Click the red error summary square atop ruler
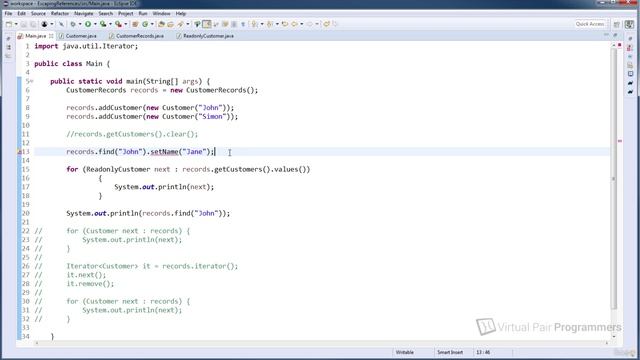Image resolution: width=640 pixels, height=360 pixels. [620, 44]
